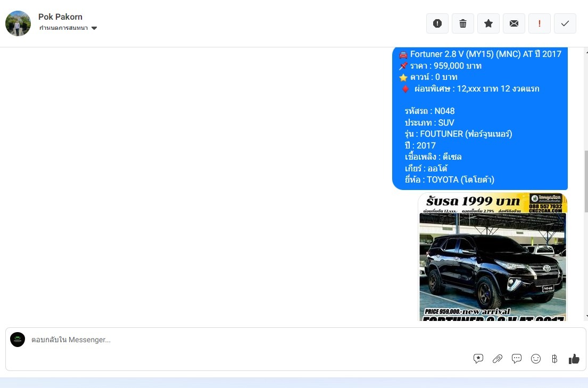The height and width of the screenshot is (388, 588).
Task: Click the text ปี : 2017
Action: point(420,146)
